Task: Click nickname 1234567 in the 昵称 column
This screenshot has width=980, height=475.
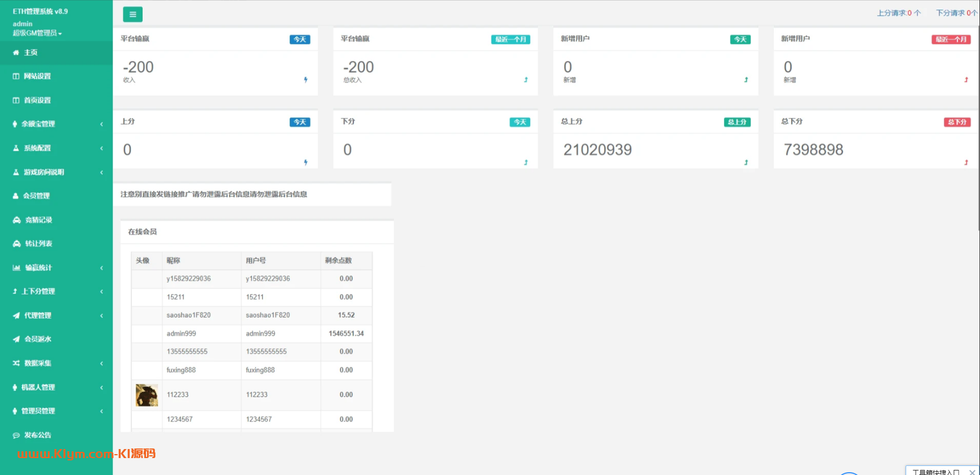Action: 180,419
